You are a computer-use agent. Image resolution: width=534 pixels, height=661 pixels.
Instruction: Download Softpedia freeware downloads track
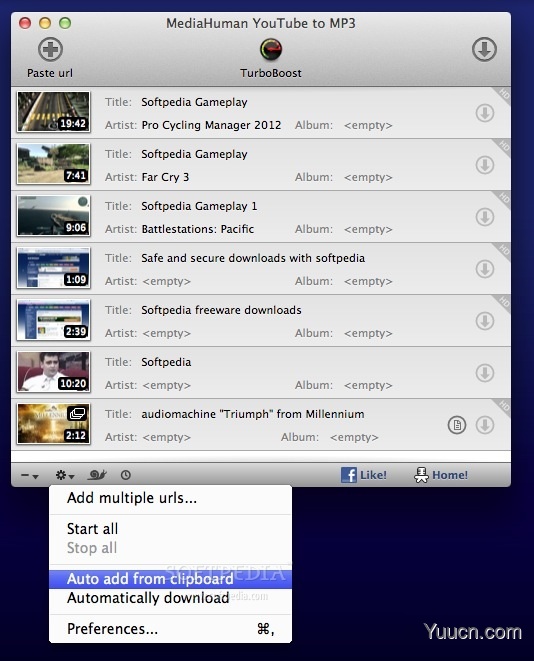tap(485, 321)
